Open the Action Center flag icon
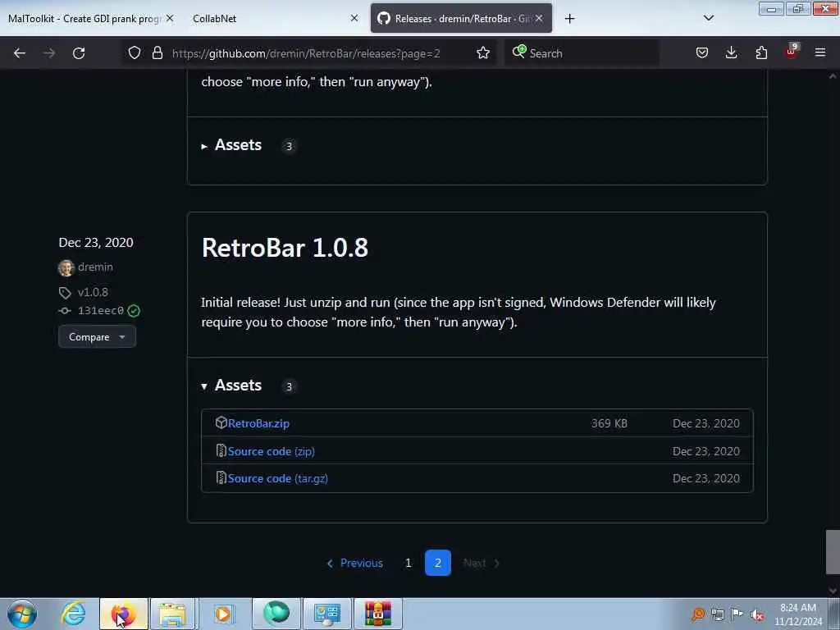The image size is (840, 630). click(x=737, y=614)
